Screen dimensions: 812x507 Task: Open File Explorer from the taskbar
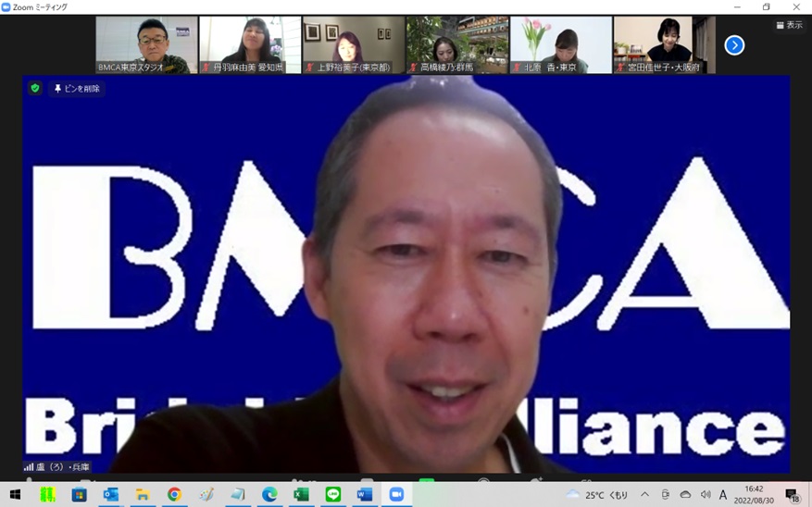pos(143,495)
